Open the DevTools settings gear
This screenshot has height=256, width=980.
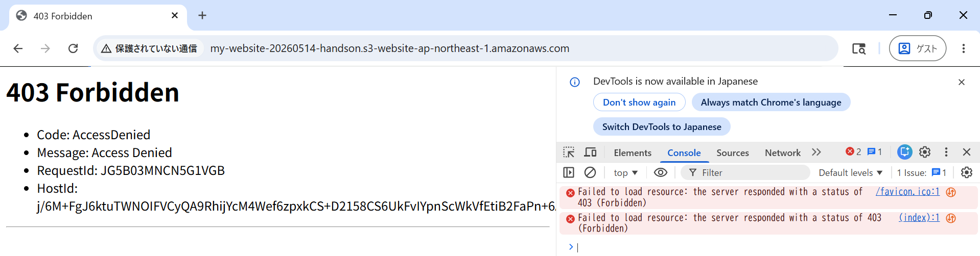(924, 152)
